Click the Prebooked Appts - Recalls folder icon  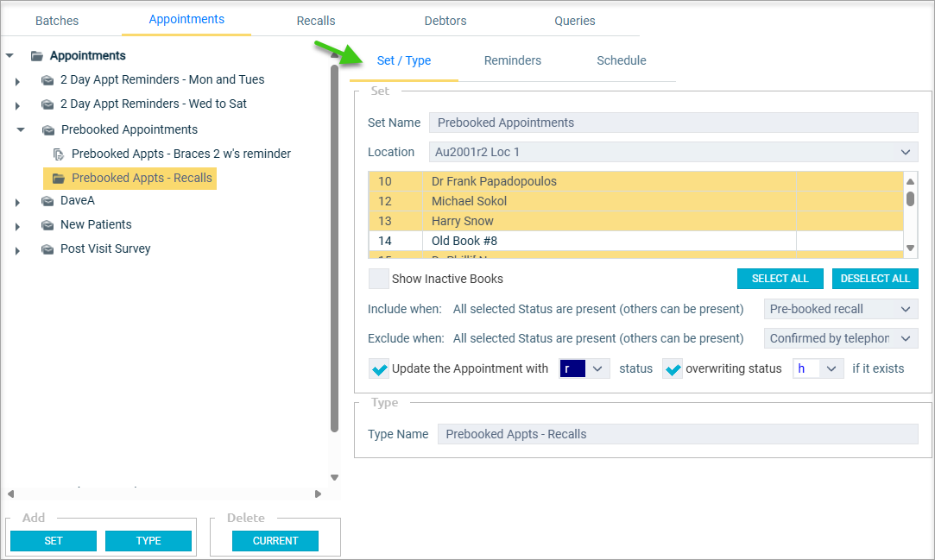(x=59, y=178)
